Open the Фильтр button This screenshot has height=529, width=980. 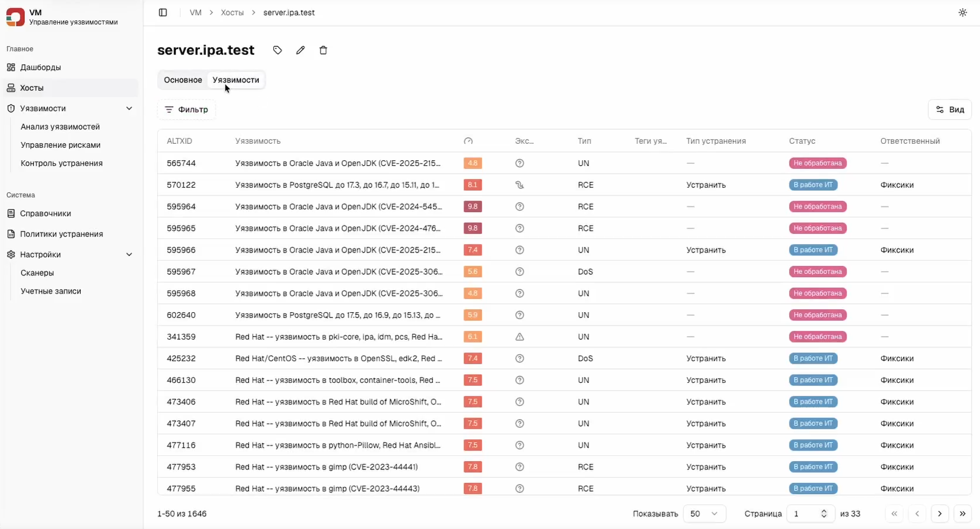tap(186, 110)
